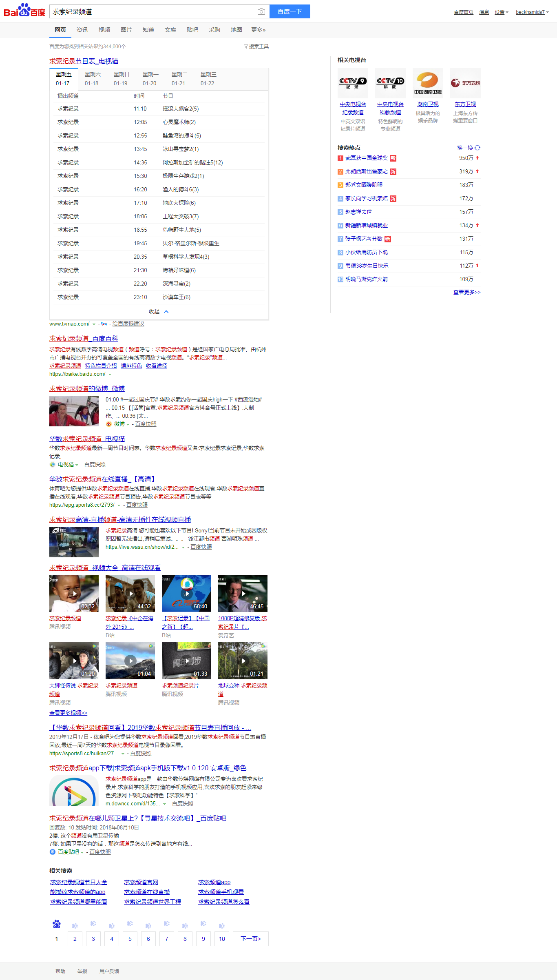The width and height of the screenshot is (557, 980).
Task: Click the Baidu logo
Action: (x=24, y=11)
